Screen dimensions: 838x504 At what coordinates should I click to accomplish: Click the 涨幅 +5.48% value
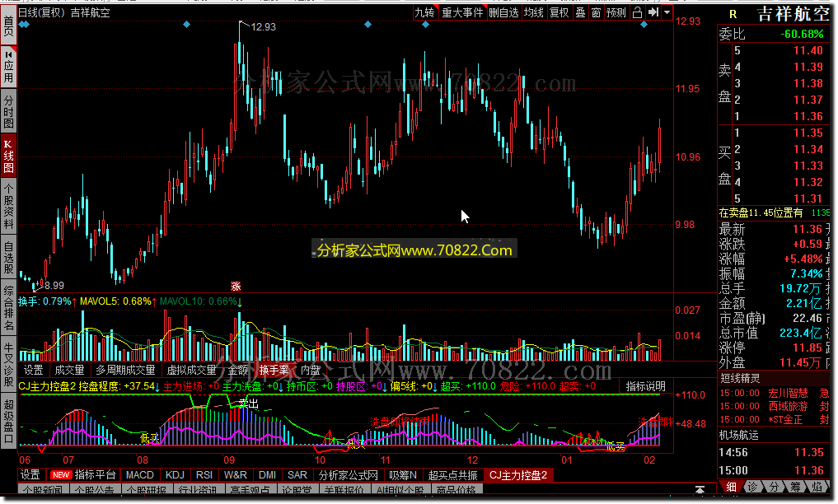803,259
